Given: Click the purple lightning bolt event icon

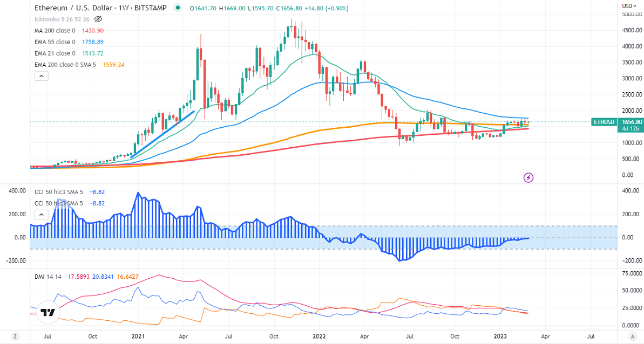Looking at the screenshot, I should tap(528, 177).
